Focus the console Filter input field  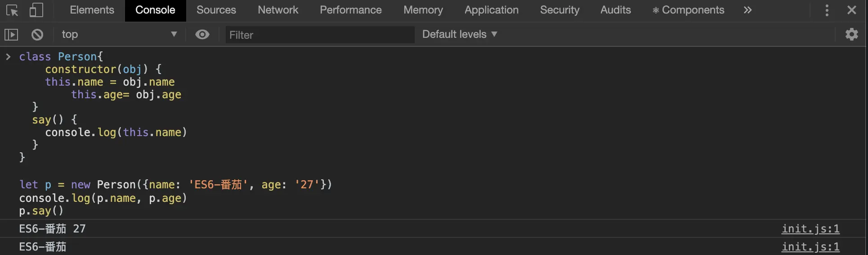coord(319,35)
